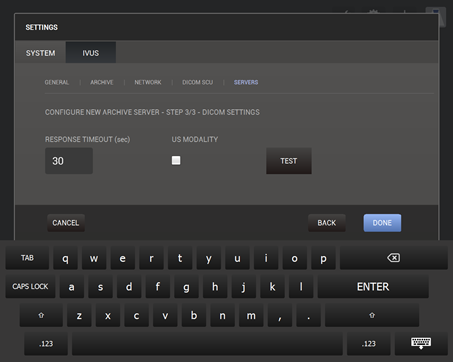Open the GENERAL settings section
Image resolution: width=453 pixels, height=362 pixels.
pyautogui.click(x=57, y=82)
